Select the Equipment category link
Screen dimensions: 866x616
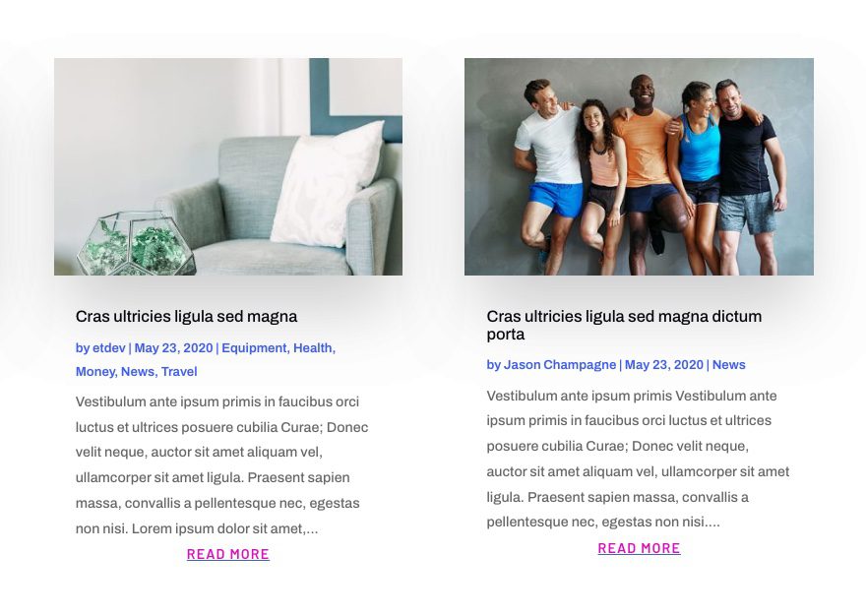click(254, 348)
